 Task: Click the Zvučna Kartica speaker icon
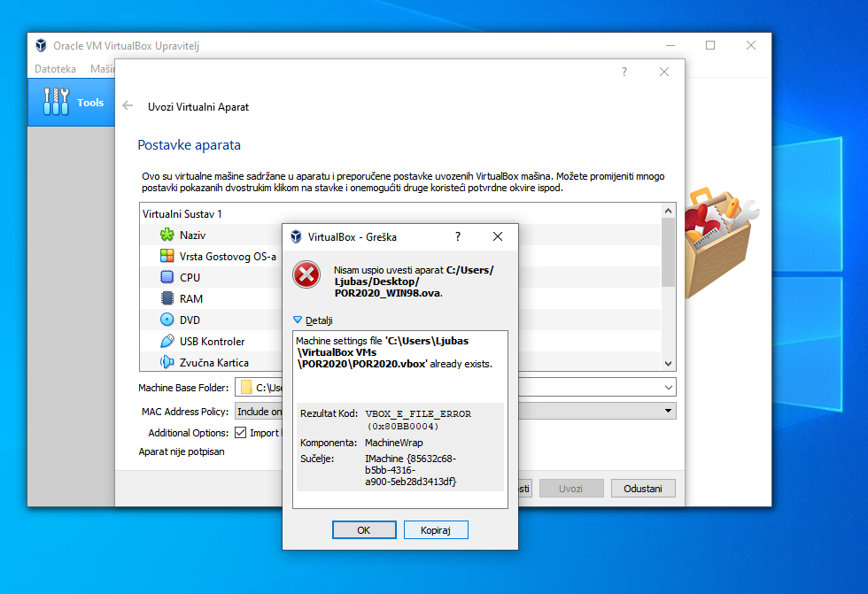click(167, 362)
